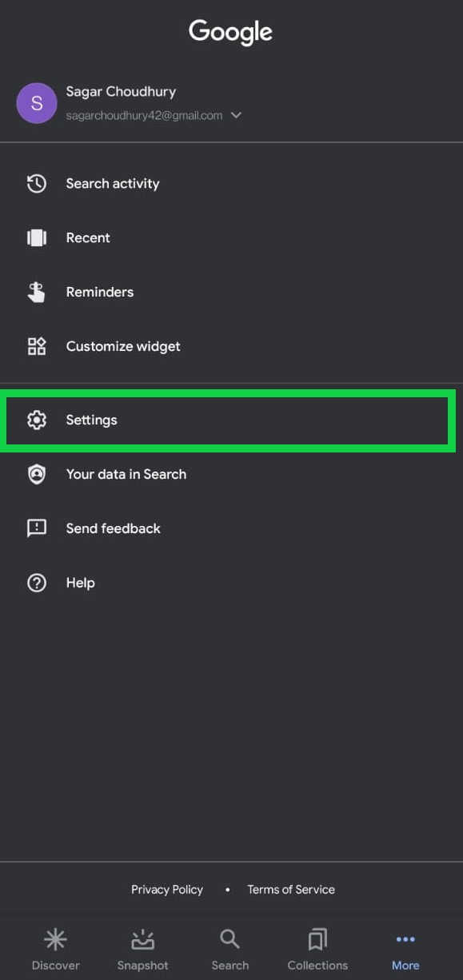
Task: Open the Settings gear icon
Action: click(37, 420)
